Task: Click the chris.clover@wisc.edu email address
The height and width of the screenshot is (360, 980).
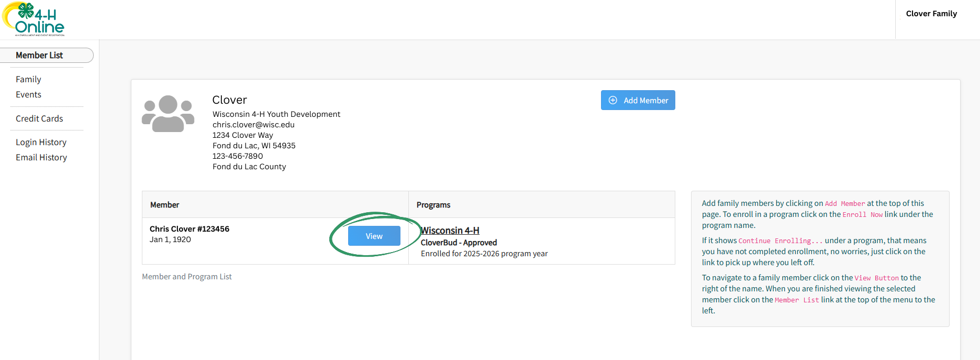Action: 253,125
